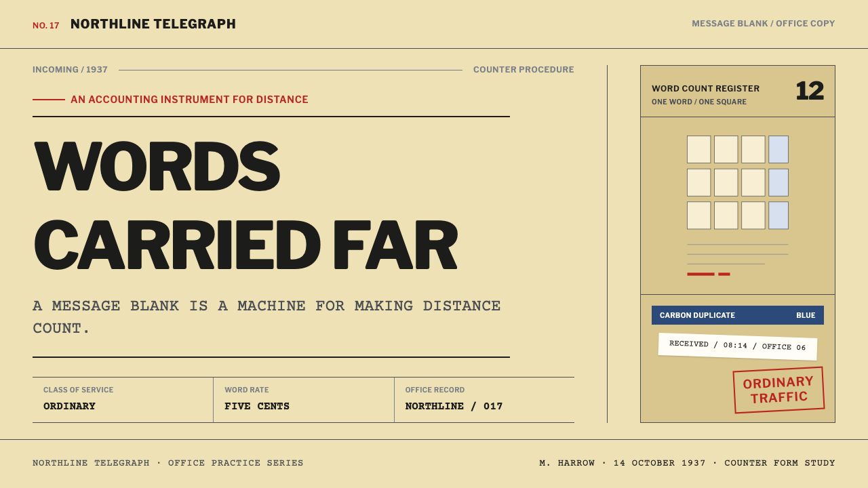
Task: Click the red ORDINARY TRAFFIC stamp
Action: tap(778, 390)
